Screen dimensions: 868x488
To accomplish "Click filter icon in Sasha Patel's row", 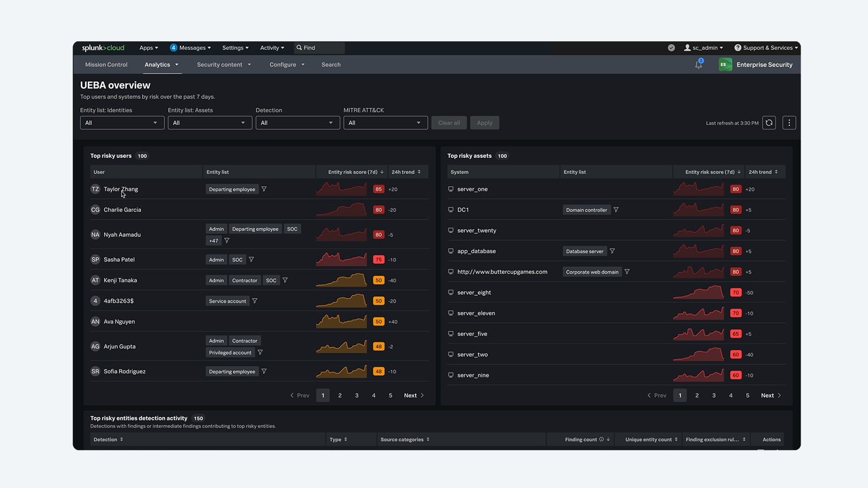I will pyautogui.click(x=251, y=260).
